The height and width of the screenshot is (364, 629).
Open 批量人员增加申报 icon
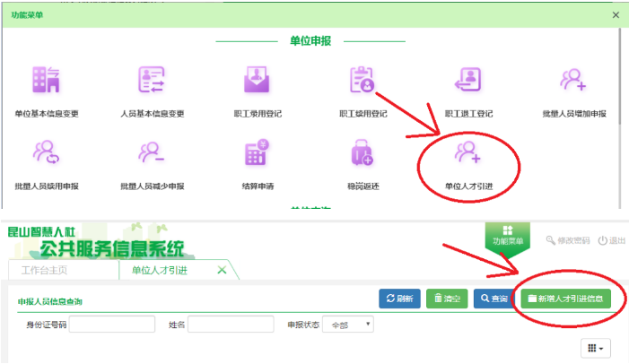tap(573, 80)
